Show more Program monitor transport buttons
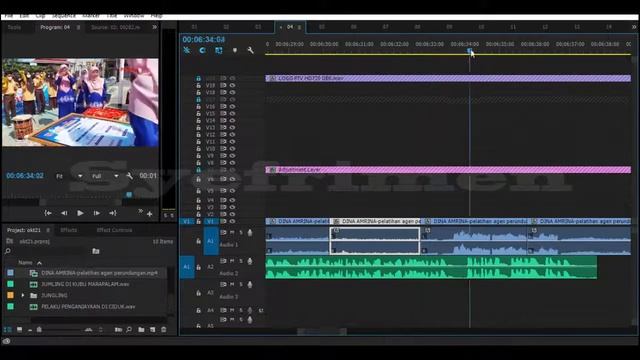Screen dimensions: 640x360 [x=140, y=211]
